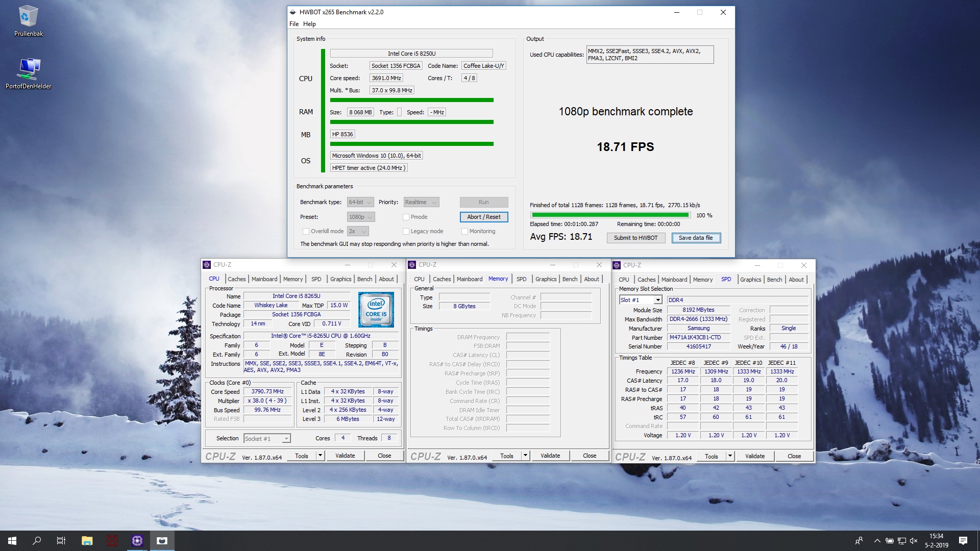The width and height of the screenshot is (980, 551).
Task: Open the Slot #1 memory slot dropdown
Action: pyautogui.click(x=641, y=300)
